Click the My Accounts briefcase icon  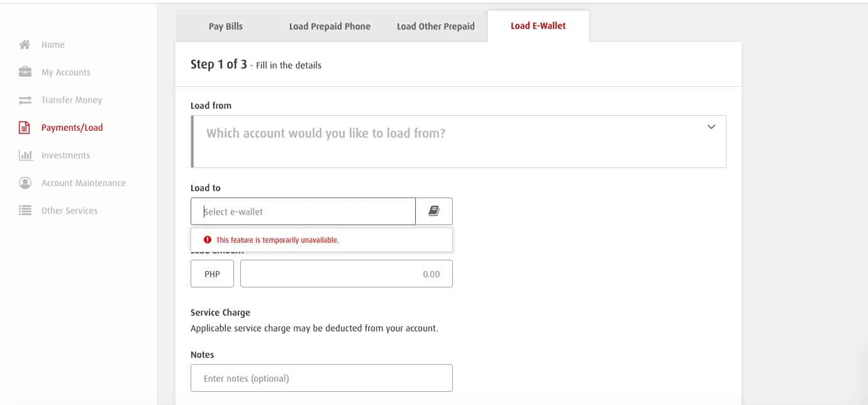click(25, 72)
